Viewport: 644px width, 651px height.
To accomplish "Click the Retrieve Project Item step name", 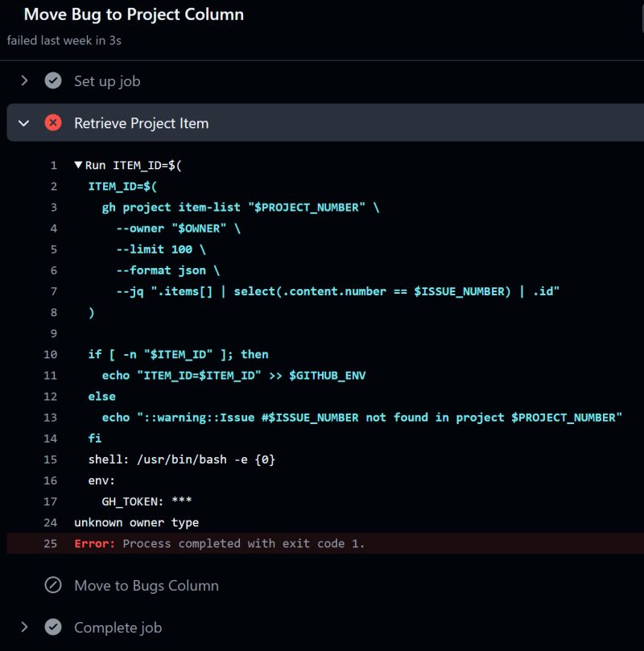I will pos(140,122).
